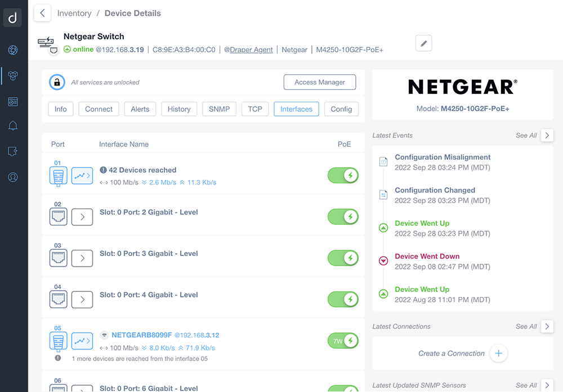563x392 pixels.
Task: Click Slot: 0 Port: 3 Gigabit - Level
Action: 149,254
